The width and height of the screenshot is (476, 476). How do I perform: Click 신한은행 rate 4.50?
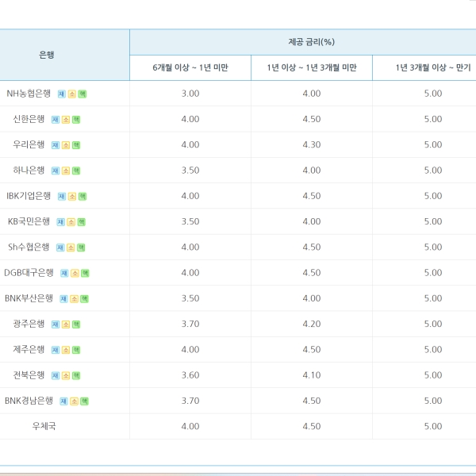[312, 119]
